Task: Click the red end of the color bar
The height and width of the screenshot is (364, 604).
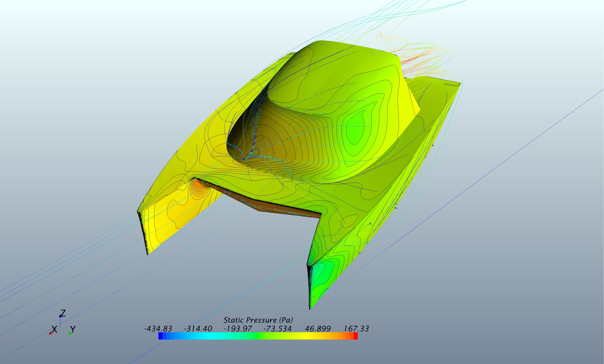Action: (356, 336)
